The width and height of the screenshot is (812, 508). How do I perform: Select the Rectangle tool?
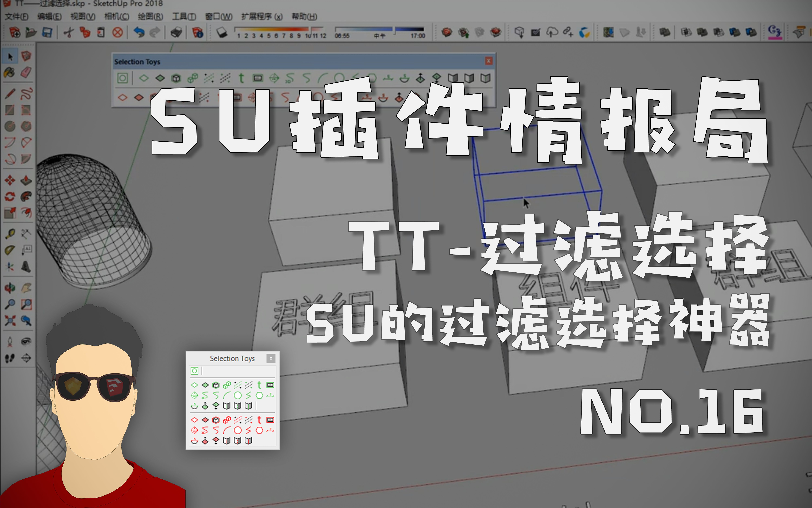click(10, 110)
